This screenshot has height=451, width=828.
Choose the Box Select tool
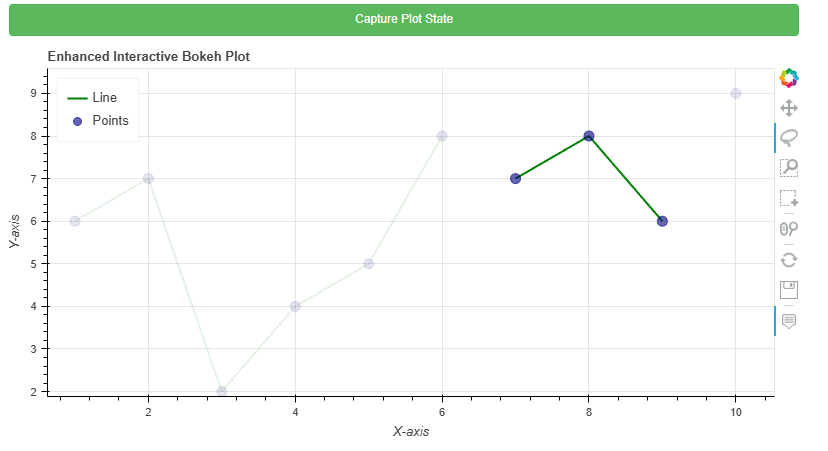(x=788, y=198)
